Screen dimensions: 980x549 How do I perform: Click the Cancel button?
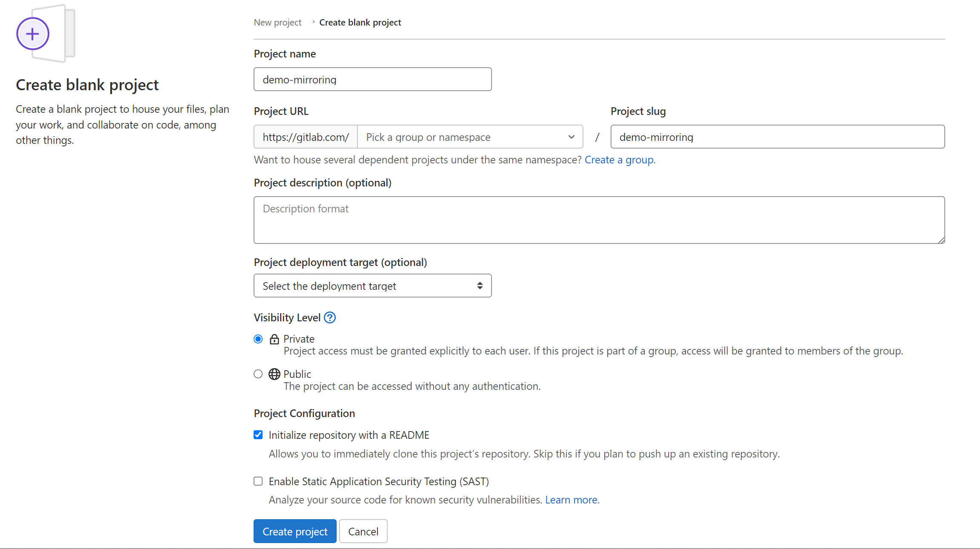(363, 532)
